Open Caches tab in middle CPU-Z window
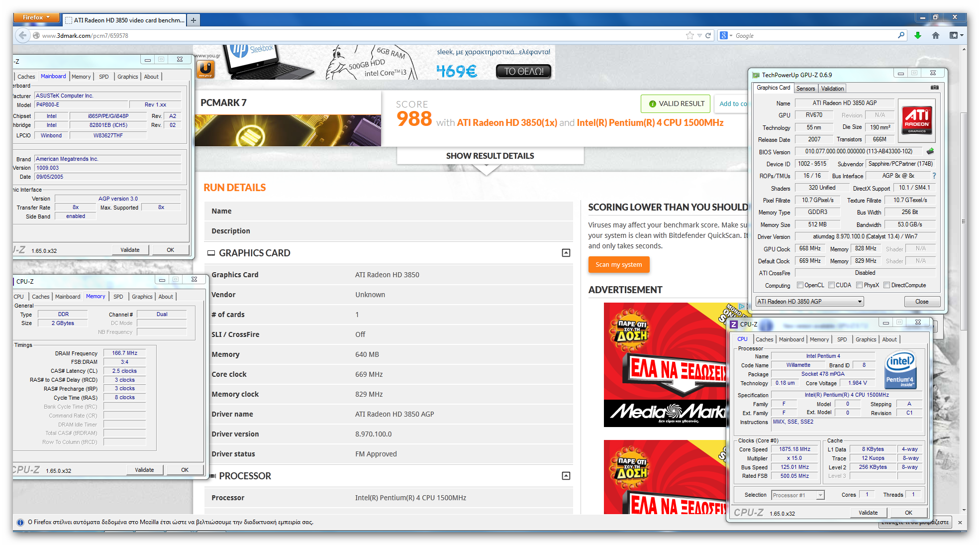980x545 pixels. coord(41,297)
